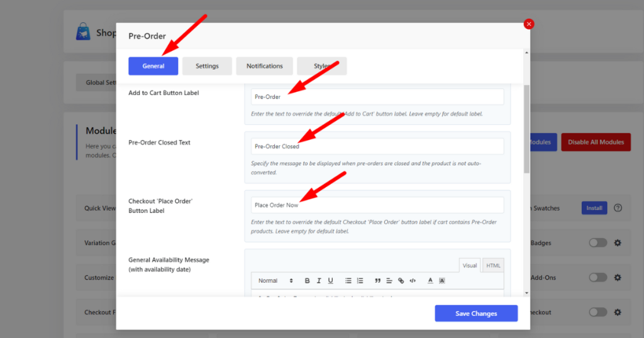Open help icon next to Install
Screen dimensions: 644x338
click(618, 208)
